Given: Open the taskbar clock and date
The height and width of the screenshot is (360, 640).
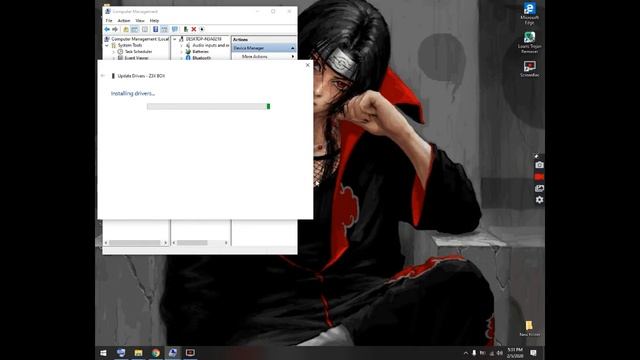Looking at the screenshot, I should coord(515,353).
